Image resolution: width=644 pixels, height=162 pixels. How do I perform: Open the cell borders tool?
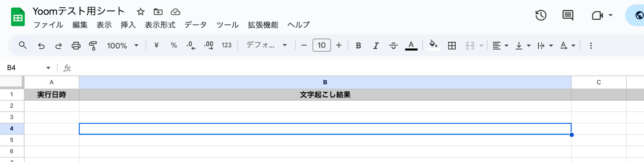(452, 46)
